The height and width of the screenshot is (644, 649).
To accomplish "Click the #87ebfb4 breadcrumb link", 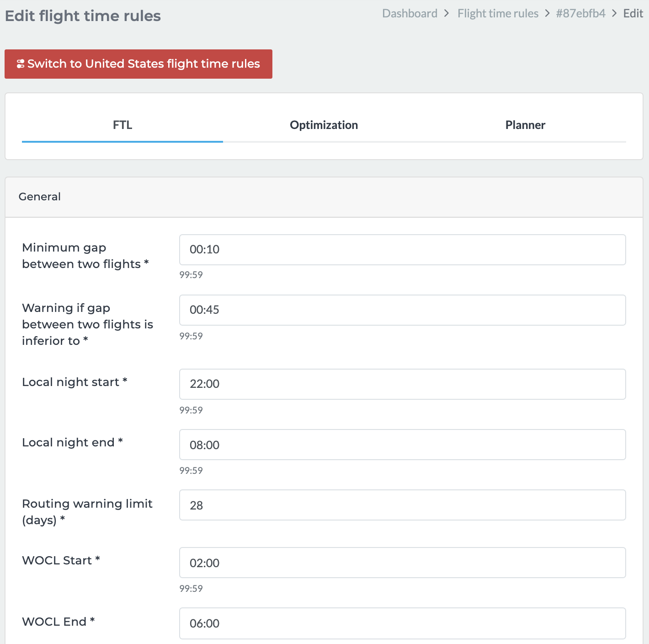I will [580, 14].
